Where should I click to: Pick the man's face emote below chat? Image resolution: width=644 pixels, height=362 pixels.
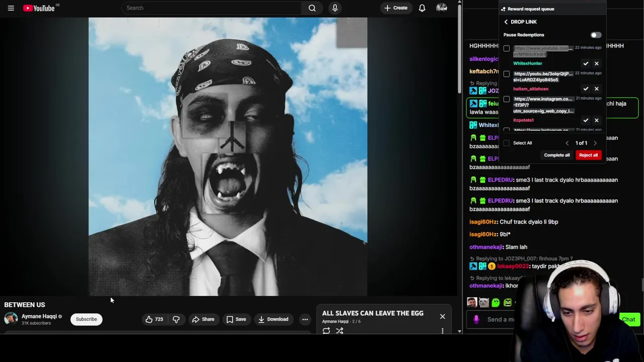point(471,302)
